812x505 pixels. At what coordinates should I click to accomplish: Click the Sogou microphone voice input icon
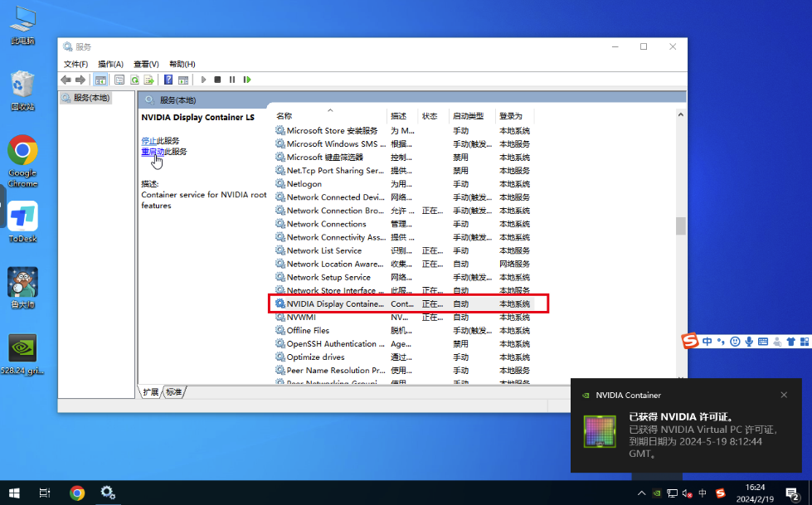click(749, 342)
